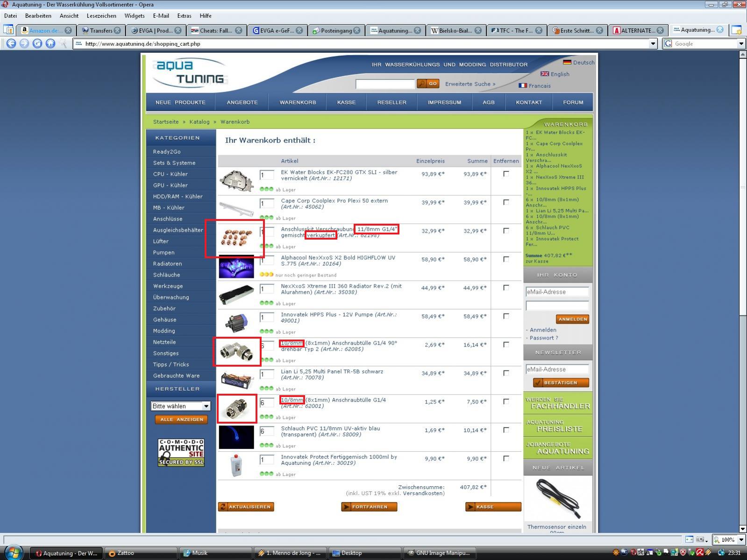Open GNU Image Manipulation taskbar item
747x560 pixels.
click(439, 553)
